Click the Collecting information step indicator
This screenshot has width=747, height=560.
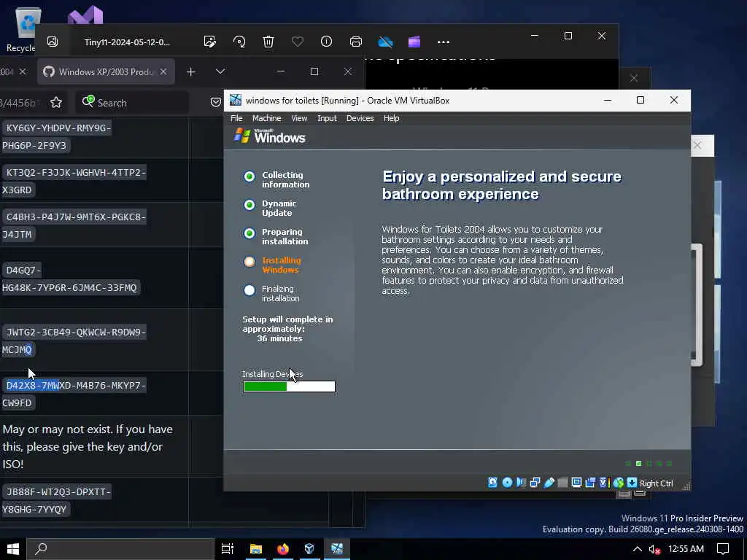249,176
